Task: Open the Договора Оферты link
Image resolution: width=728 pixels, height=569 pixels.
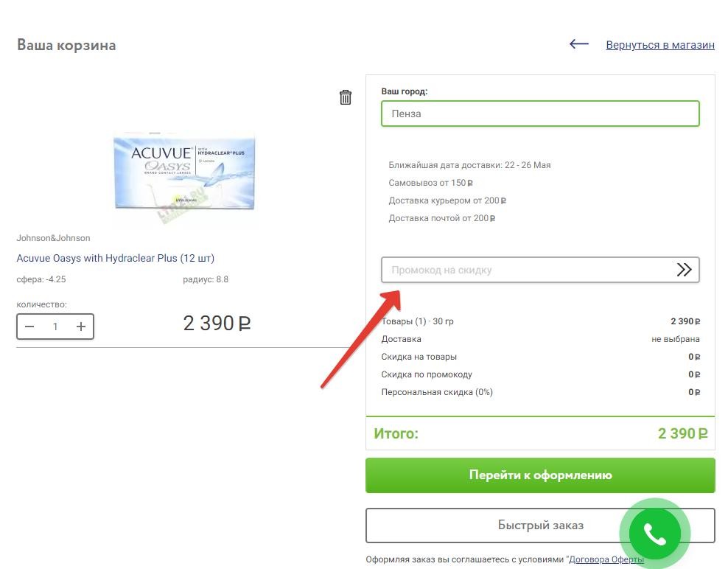Action: pyautogui.click(x=606, y=559)
